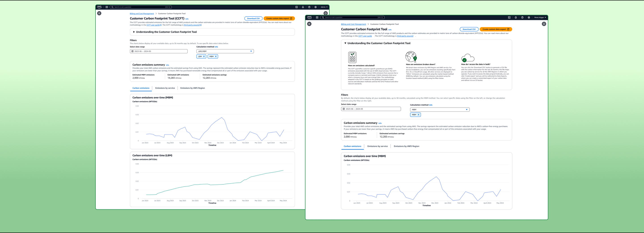Click Info link beside right window page title
This screenshot has height=233, width=644.
click(390, 30)
